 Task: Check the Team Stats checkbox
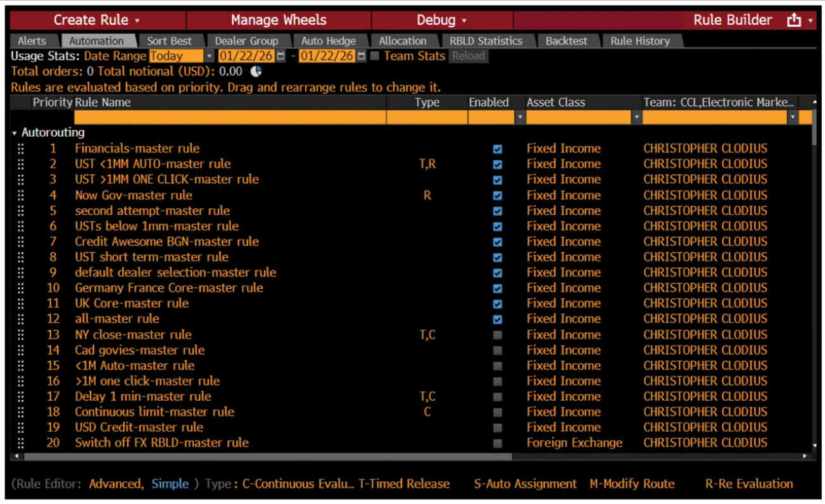[x=375, y=56]
